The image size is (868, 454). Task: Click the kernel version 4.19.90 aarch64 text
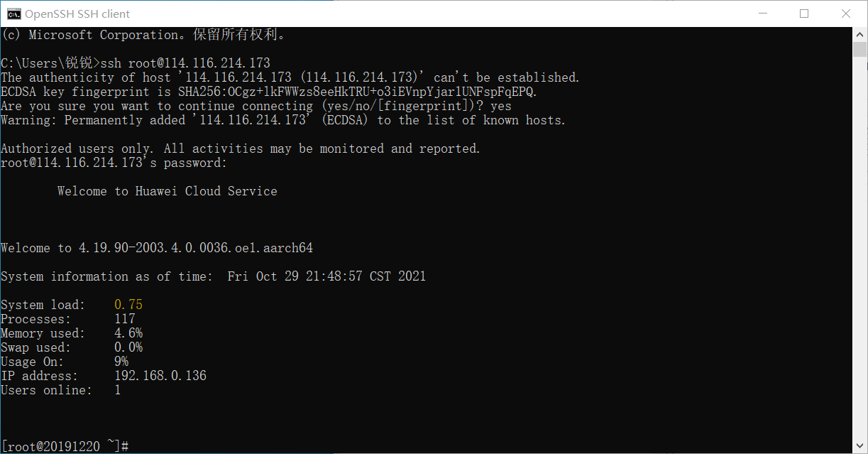pyautogui.click(x=196, y=248)
